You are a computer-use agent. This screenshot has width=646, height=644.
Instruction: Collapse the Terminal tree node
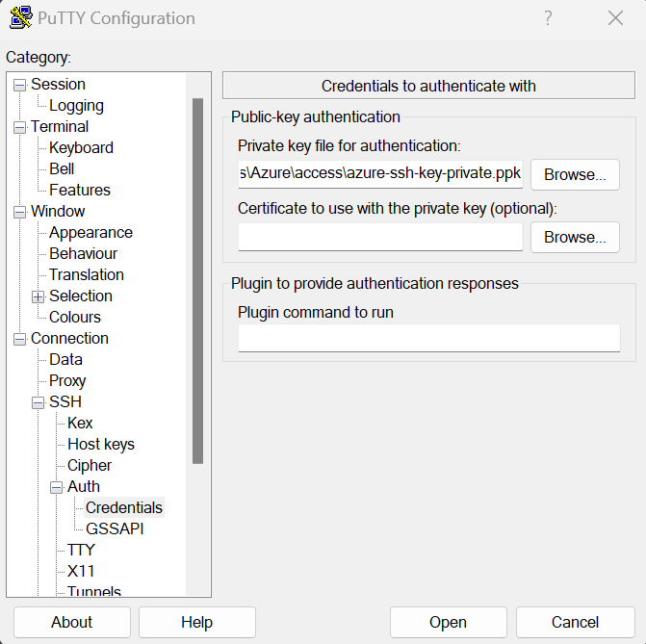pos(19,127)
